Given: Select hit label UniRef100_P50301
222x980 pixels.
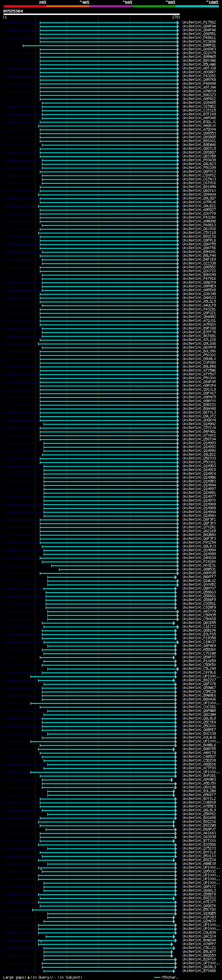Looking at the screenshot, I should (199, 462).
